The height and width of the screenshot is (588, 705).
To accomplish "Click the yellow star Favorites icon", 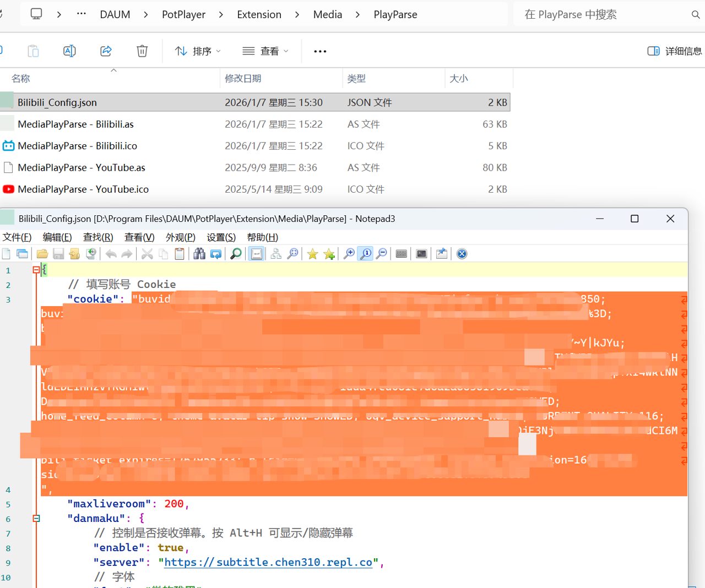I will [x=312, y=254].
